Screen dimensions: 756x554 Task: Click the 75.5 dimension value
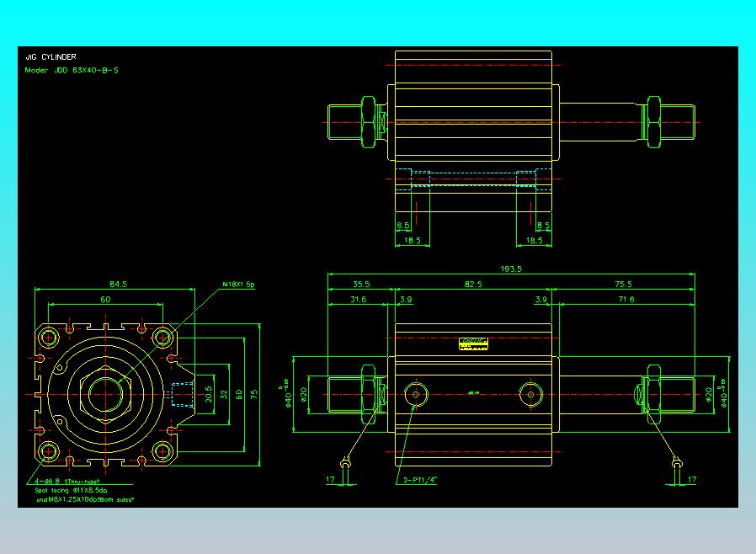[x=623, y=284]
